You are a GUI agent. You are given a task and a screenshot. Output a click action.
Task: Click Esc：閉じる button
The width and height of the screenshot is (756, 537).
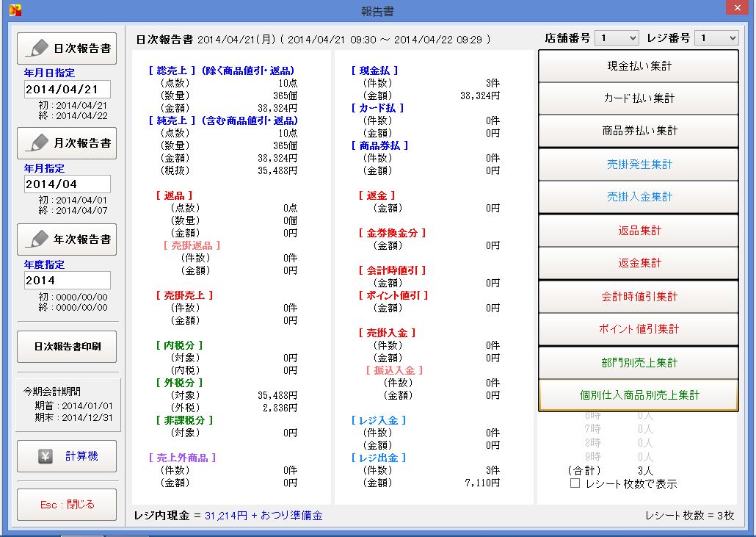[67, 505]
